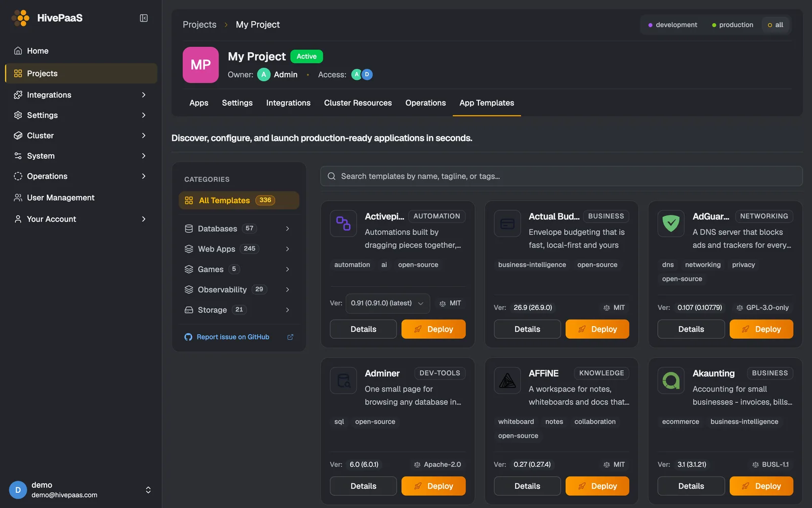Click the external link icon beside GitHub
The image size is (812, 508).
pos(290,337)
